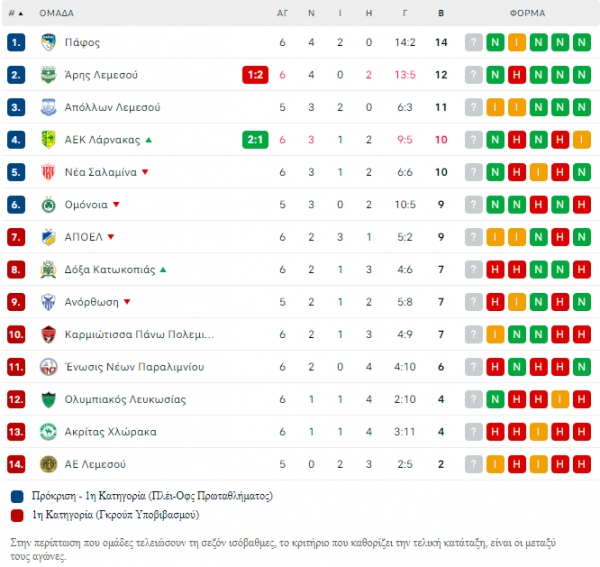Open the Απόλλων Λεμεσού team link

112,107
